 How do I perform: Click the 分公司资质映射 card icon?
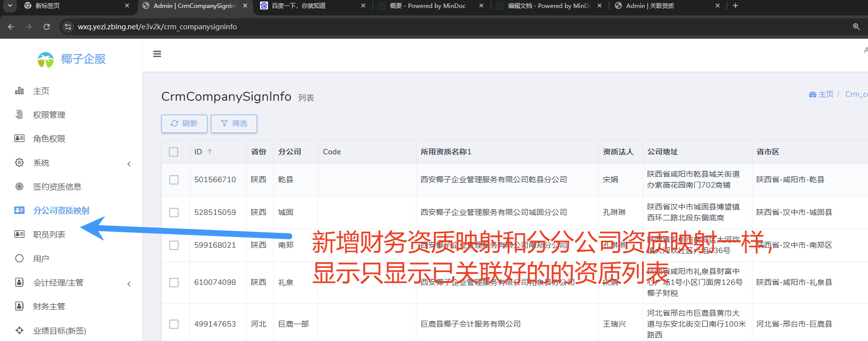19,210
